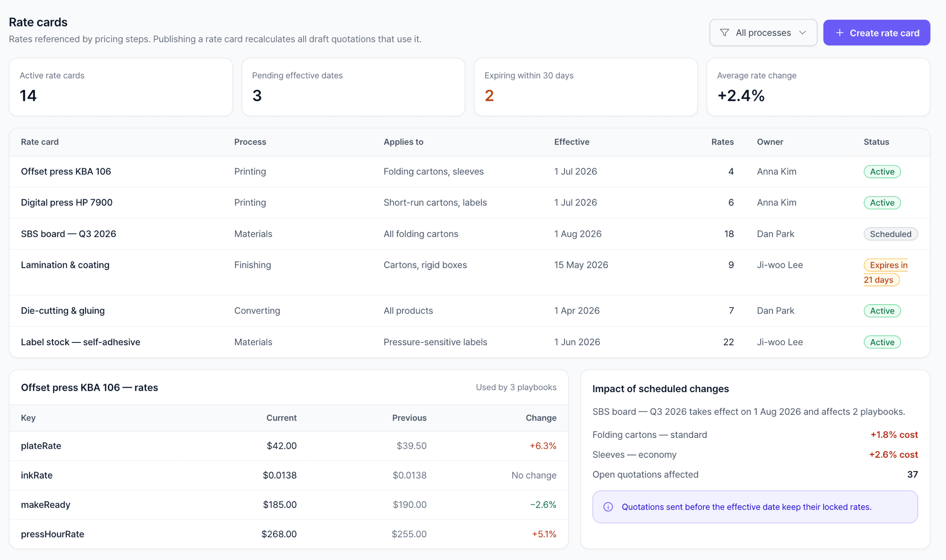
Task: Select the Digital press HP 7900 rate card
Action: pos(469,203)
